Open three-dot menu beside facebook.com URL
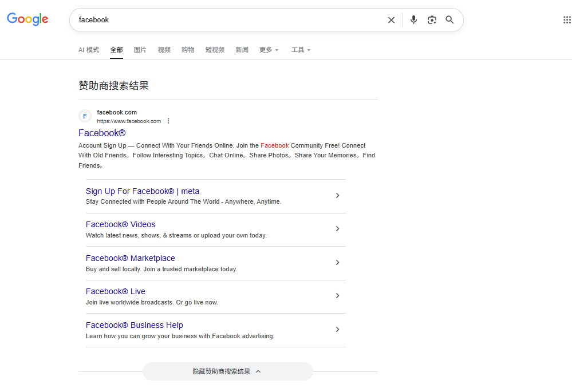This screenshot has width=572, height=392. [x=168, y=121]
